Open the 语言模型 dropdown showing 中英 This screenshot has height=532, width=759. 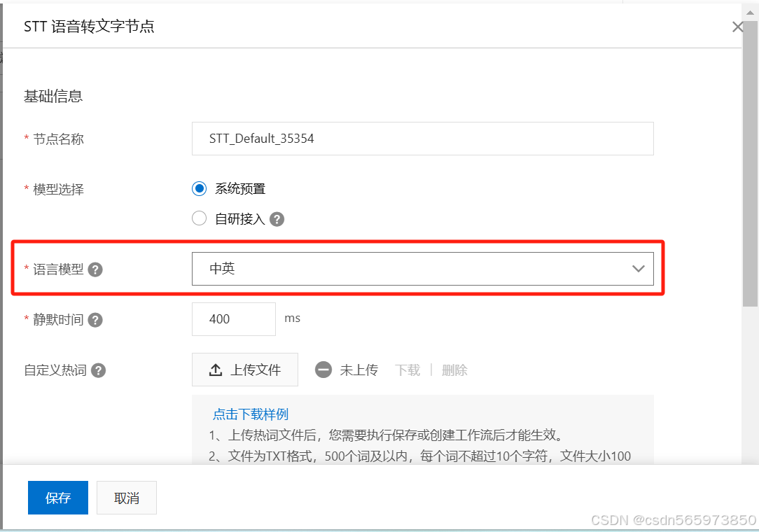pyautogui.click(x=423, y=269)
